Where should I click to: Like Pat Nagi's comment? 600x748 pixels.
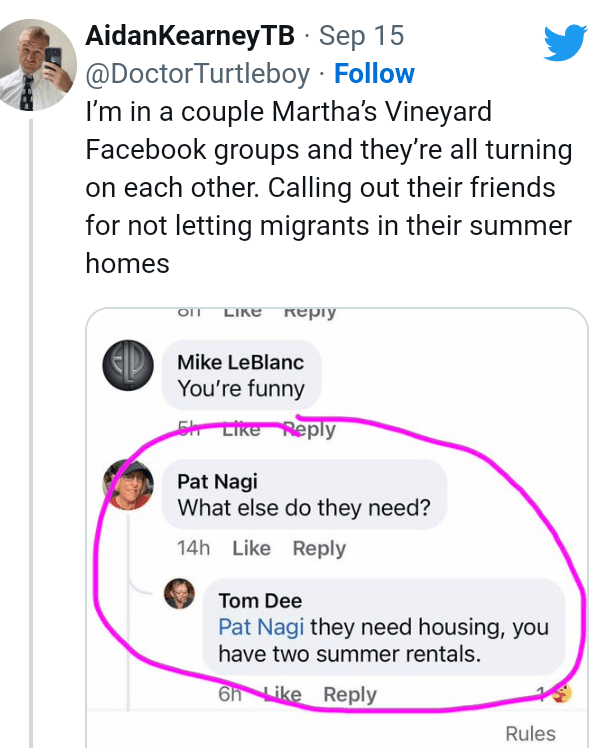pyautogui.click(x=251, y=548)
